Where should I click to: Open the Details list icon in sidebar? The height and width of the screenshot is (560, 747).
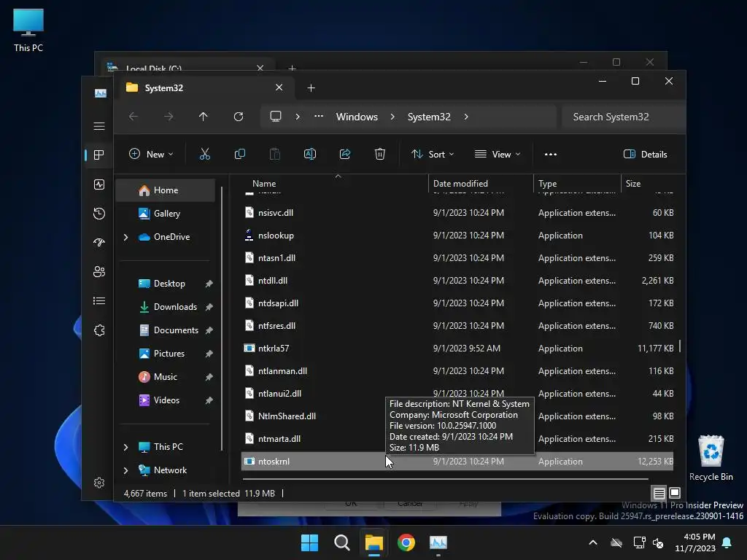point(99,301)
